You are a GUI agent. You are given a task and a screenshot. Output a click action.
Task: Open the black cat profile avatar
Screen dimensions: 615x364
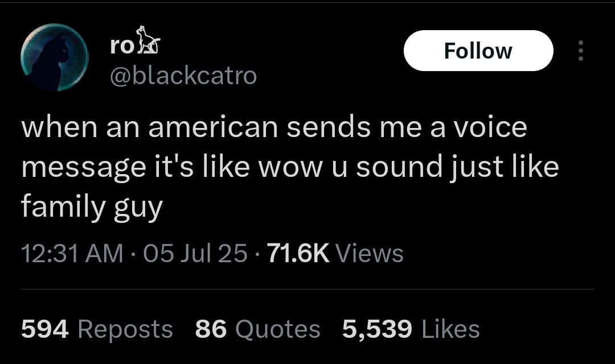55,57
